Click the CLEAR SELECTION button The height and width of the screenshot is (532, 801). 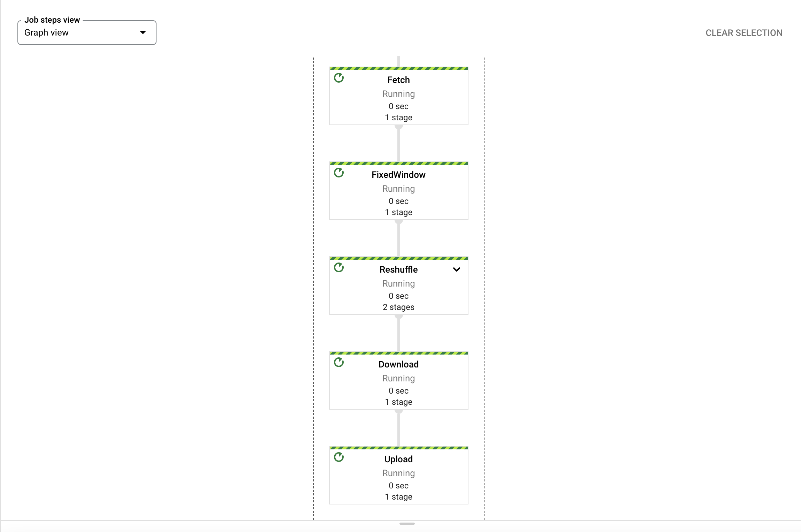tap(744, 32)
